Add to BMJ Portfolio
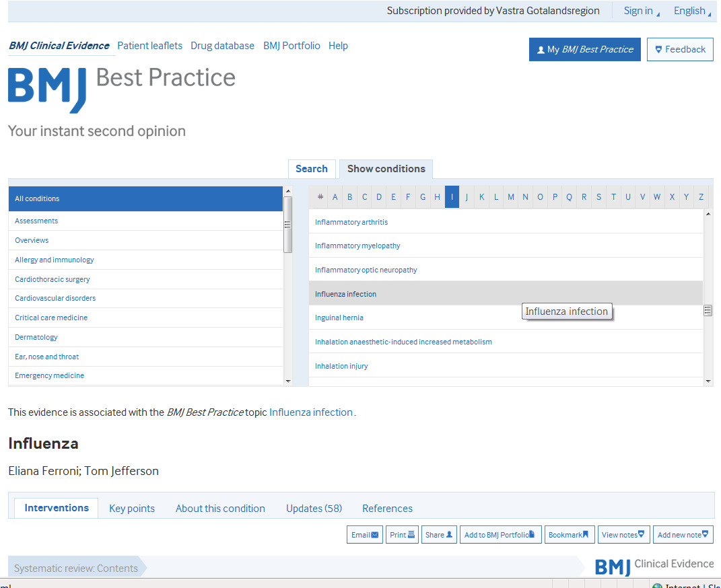The width and height of the screenshot is (721, 588). [500, 535]
